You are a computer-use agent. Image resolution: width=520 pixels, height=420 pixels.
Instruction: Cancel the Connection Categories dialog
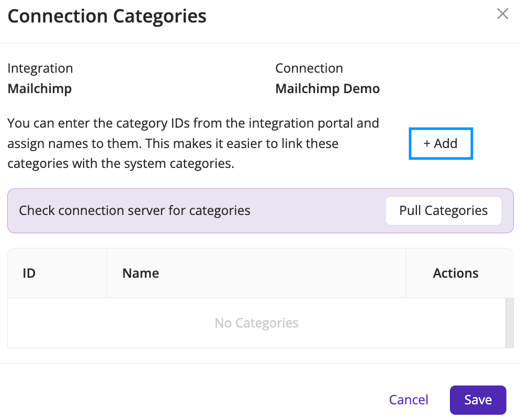point(409,400)
